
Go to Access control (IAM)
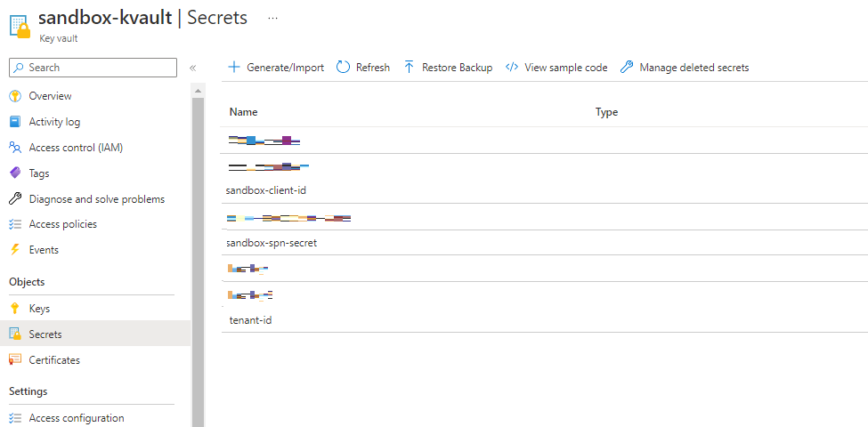pos(76,148)
